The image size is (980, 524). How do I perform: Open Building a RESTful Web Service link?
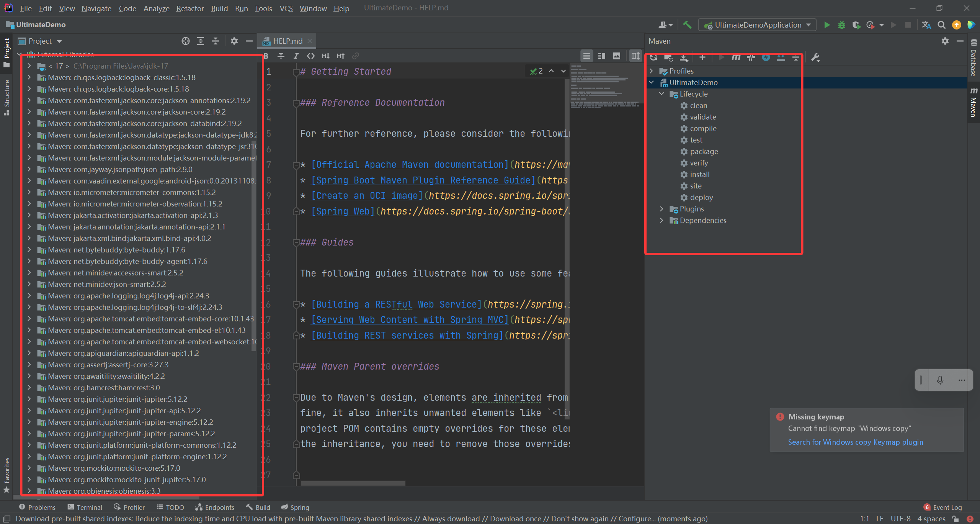pos(396,304)
